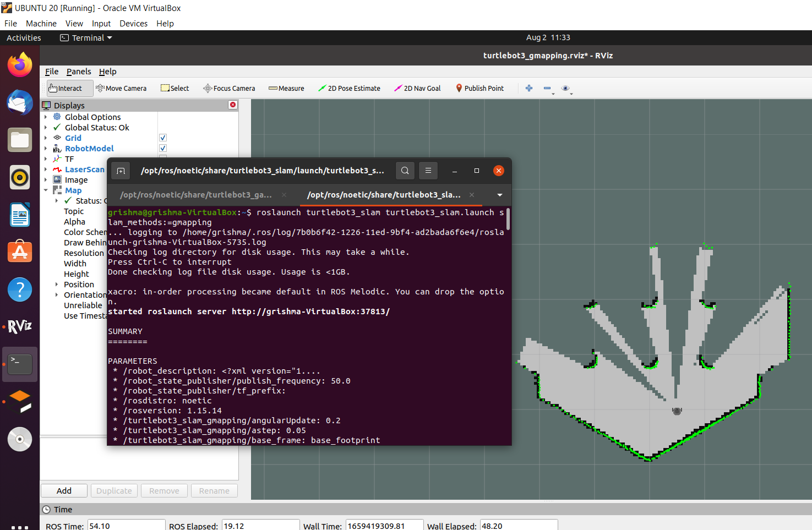This screenshot has width=812, height=530.
Task: Click the Duplicate display button
Action: tap(114, 491)
